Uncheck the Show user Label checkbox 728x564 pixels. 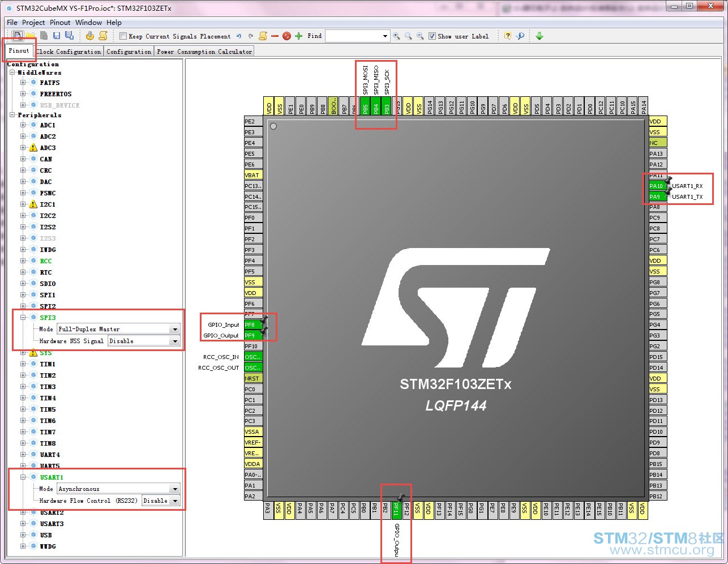pyautogui.click(x=432, y=36)
